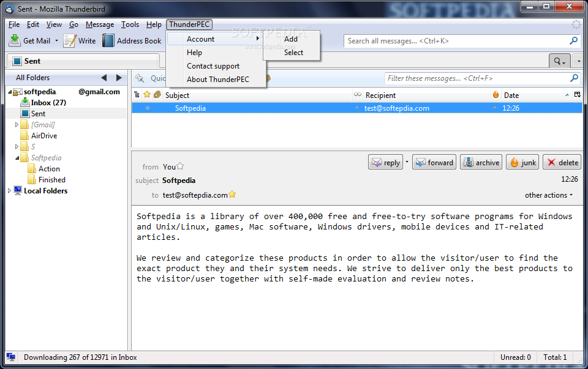
Task: Collapse the softpedia gmail account
Action: point(10,92)
